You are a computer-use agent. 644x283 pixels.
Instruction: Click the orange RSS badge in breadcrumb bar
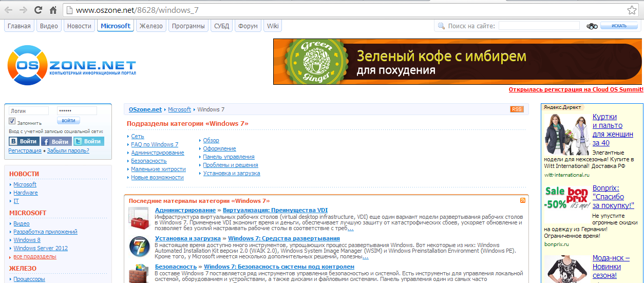click(x=517, y=109)
